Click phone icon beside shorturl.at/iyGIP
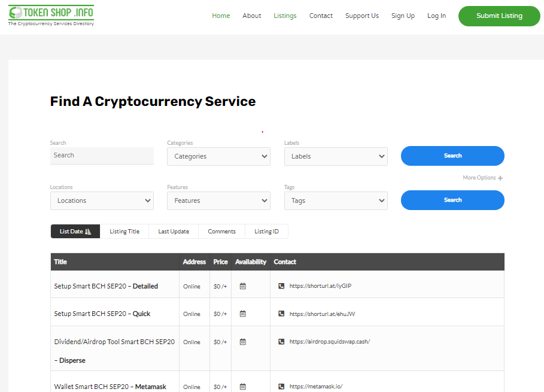Screen dimensions: 544x392 281,286
